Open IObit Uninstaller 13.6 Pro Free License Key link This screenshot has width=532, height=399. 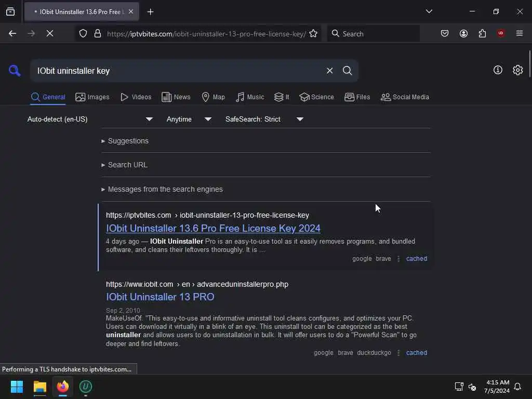tap(213, 229)
